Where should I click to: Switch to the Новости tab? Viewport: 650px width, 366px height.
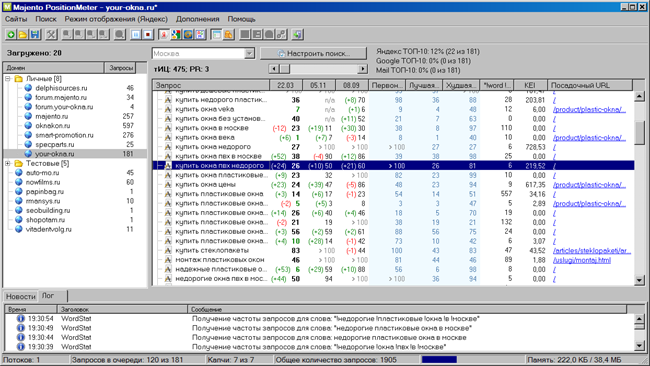point(21,296)
